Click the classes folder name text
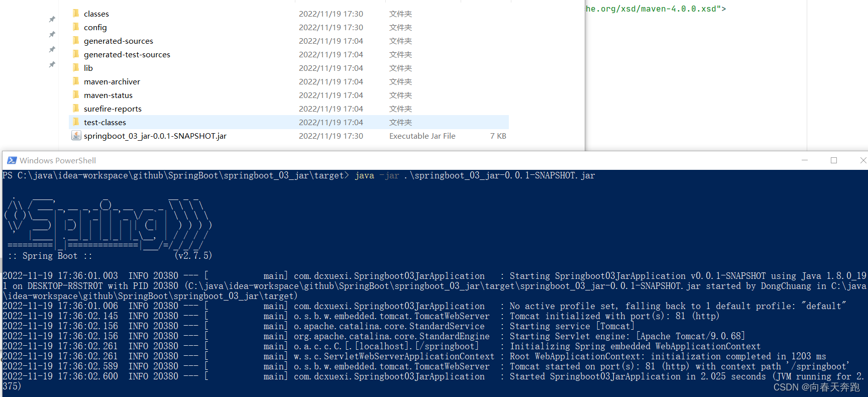The image size is (868, 397). (96, 14)
